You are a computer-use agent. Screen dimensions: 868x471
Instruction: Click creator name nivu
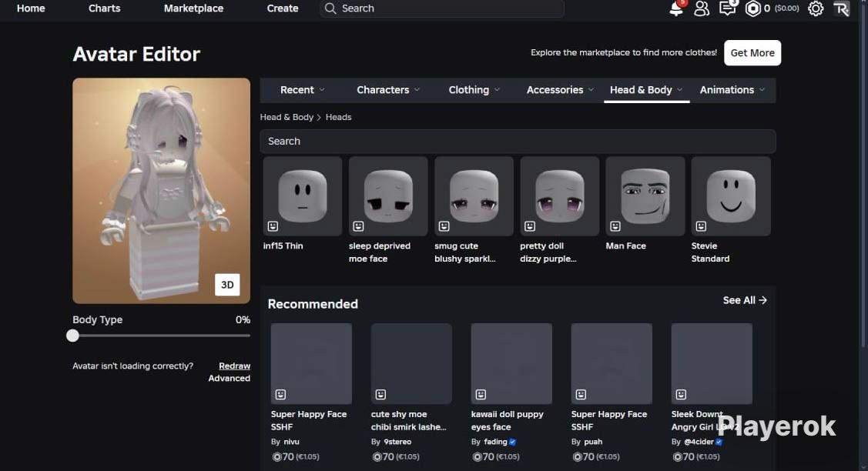tap(292, 442)
